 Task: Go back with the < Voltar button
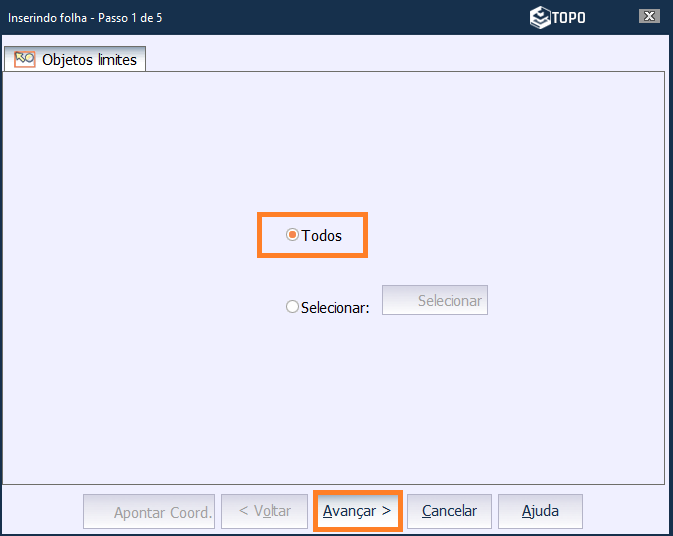pos(265,511)
